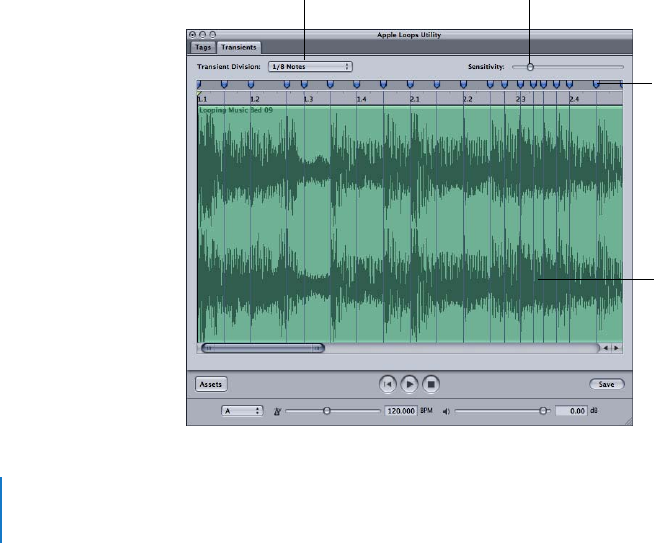Save the loop with Save button

[606, 385]
